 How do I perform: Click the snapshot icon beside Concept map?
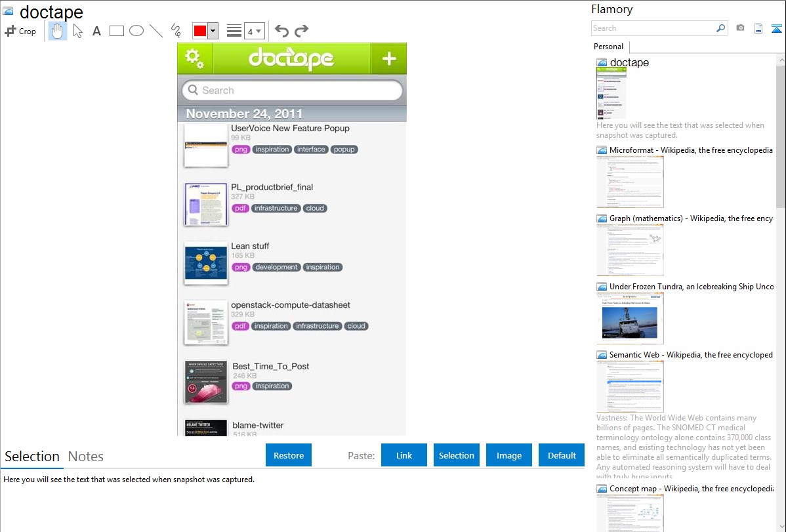click(x=602, y=488)
